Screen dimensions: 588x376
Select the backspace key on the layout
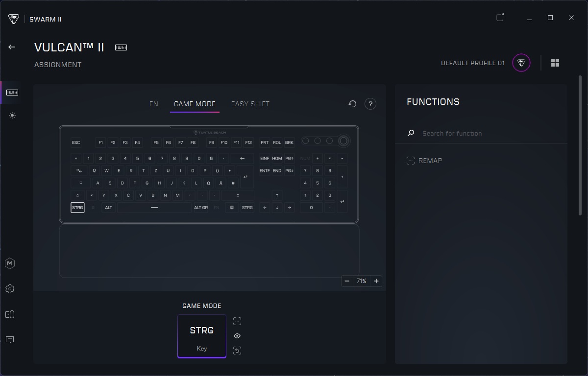click(x=242, y=158)
